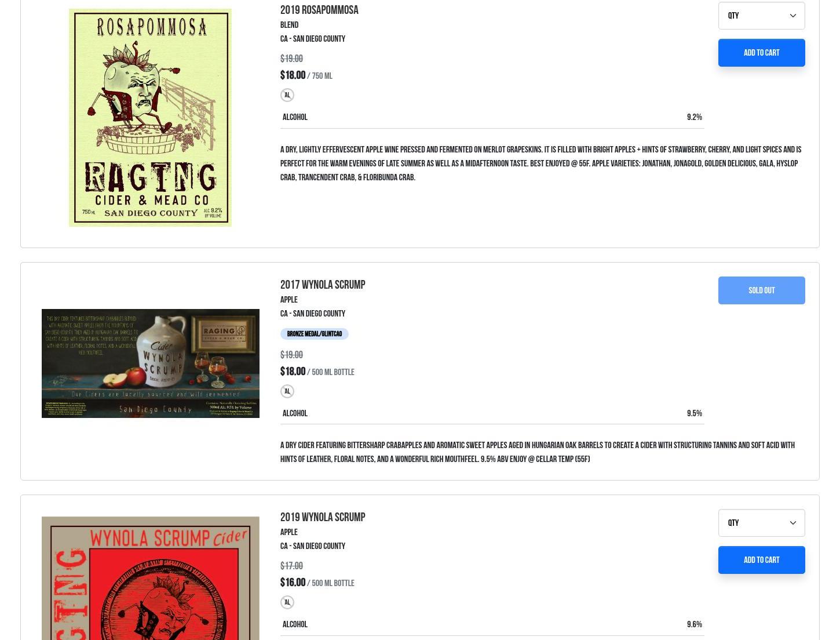Click the Bronze Medal/GLINTCAO badge
840x640 pixels.
[315, 334]
